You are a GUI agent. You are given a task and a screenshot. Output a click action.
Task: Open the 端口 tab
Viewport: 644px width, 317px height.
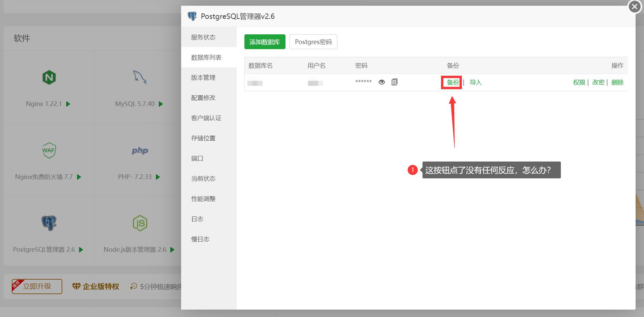click(209, 158)
